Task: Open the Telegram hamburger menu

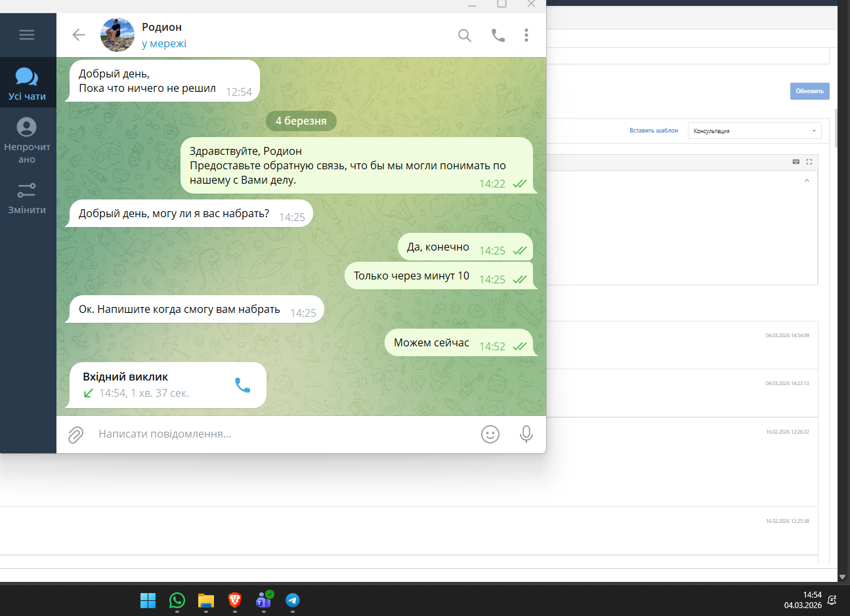Action: click(27, 35)
